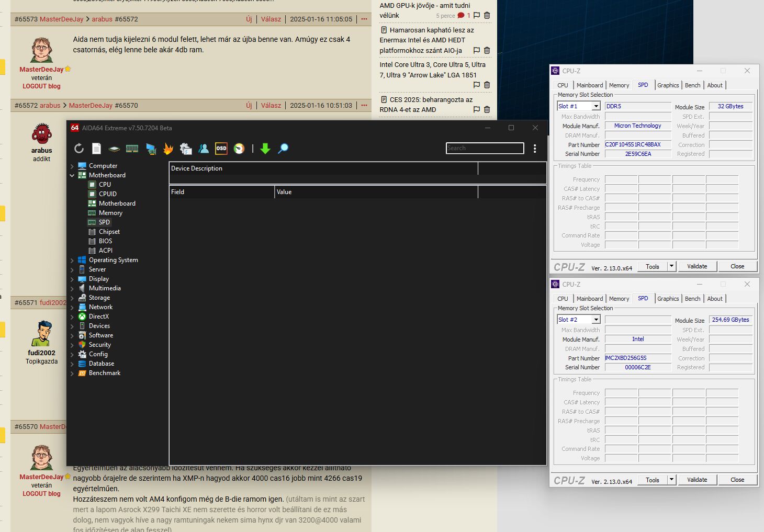Click the green download arrow icon in AIDA64
This screenshot has height=532, width=764.
click(x=265, y=149)
